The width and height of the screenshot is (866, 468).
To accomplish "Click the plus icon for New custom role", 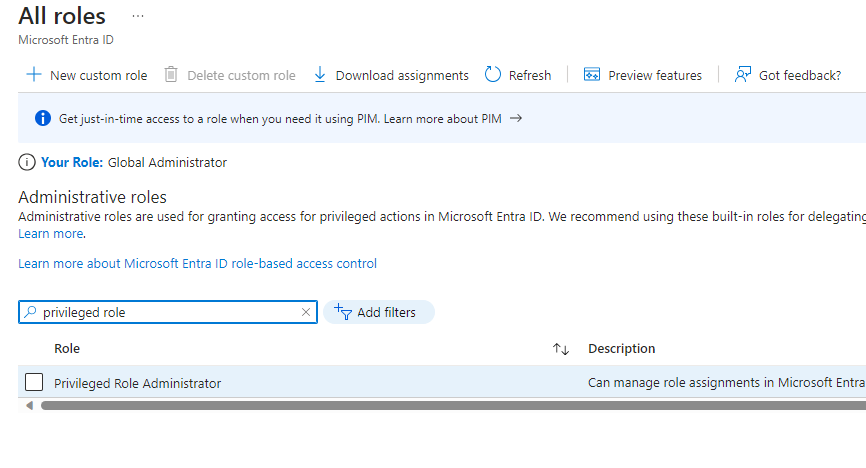I will pyautogui.click(x=34, y=75).
